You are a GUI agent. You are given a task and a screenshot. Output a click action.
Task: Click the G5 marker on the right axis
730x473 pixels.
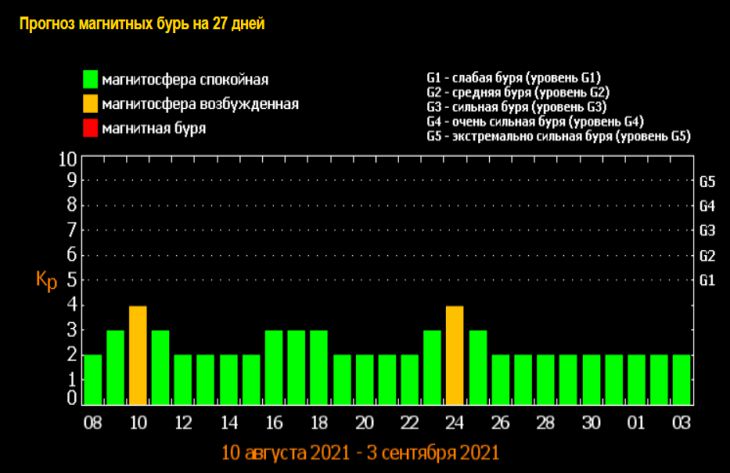pos(706,182)
